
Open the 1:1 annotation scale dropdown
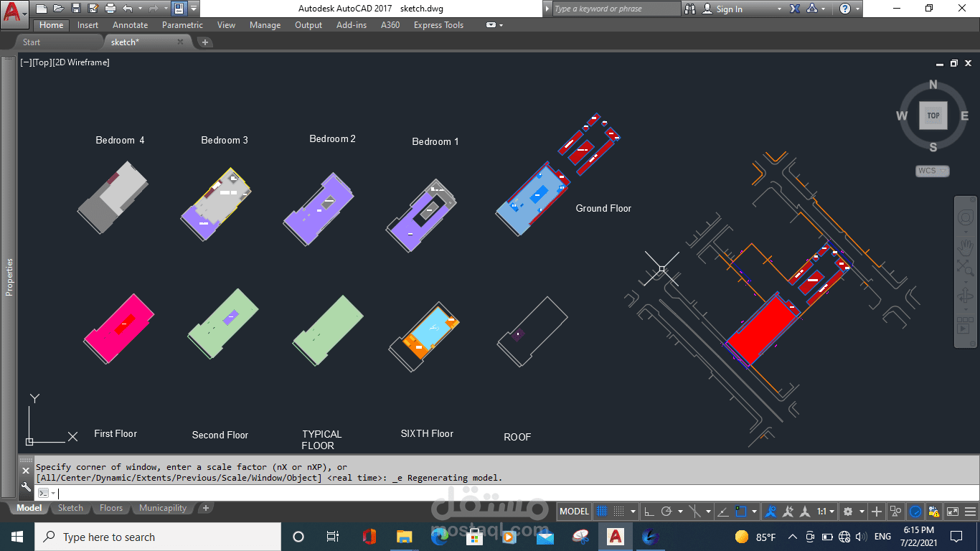[825, 512]
